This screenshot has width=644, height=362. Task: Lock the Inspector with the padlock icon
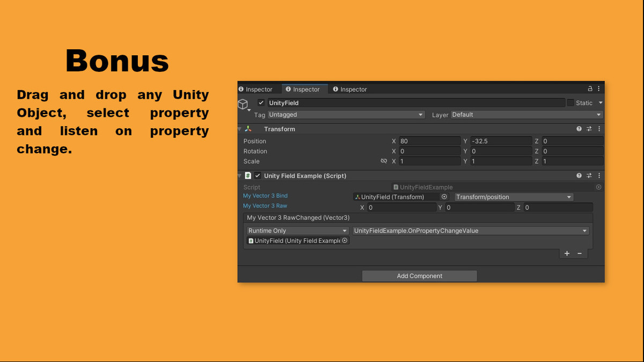590,89
